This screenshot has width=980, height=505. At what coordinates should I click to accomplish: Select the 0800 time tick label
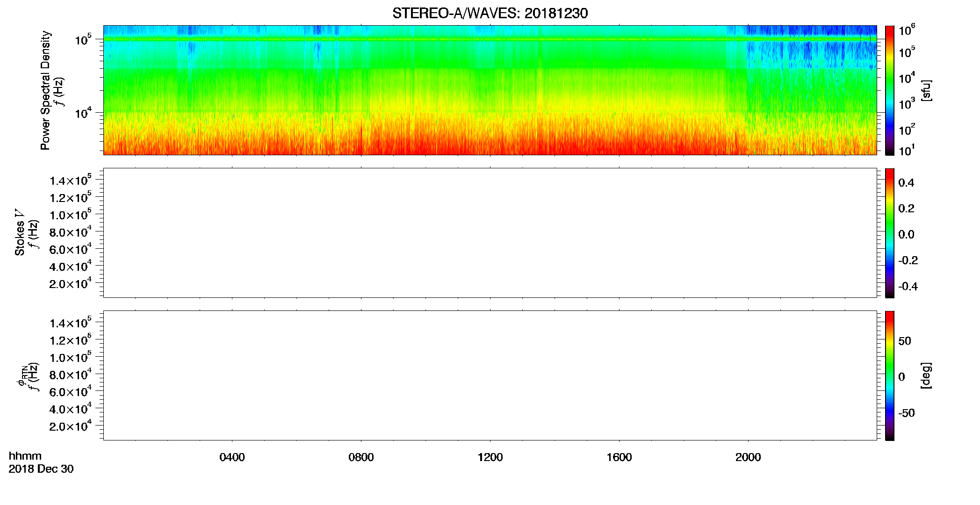(361, 457)
